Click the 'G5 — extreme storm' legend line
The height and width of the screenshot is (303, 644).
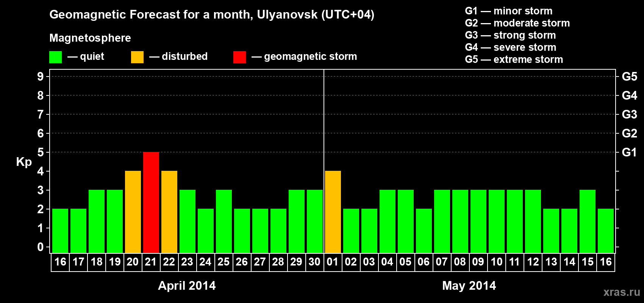tap(514, 59)
